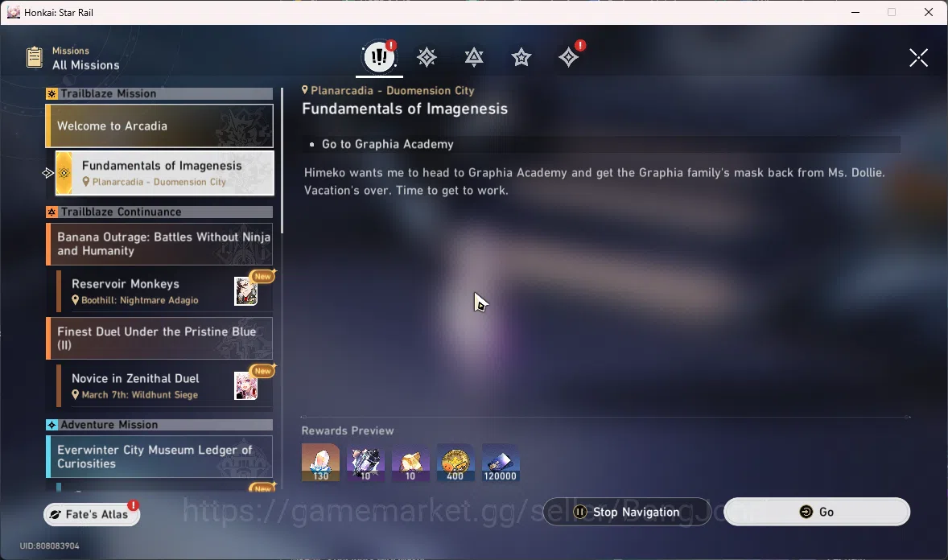The width and height of the screenshot is (948, 560).
Task: Click the Missions clipboard icon
Action: (x=35, y=57)
